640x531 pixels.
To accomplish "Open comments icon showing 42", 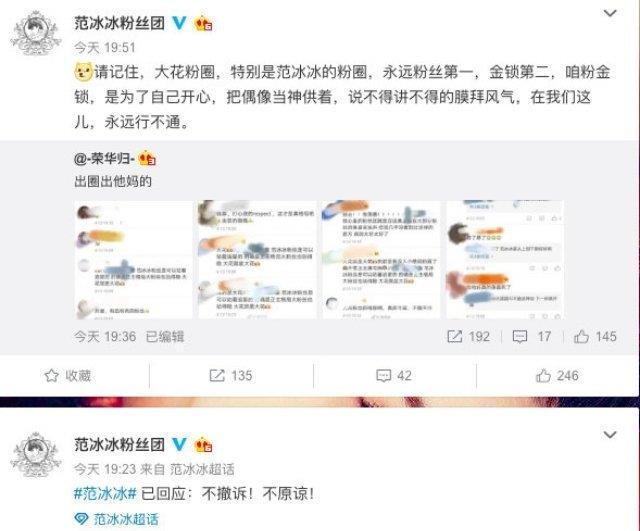I will pyautogui.click(x=383, y=375).
